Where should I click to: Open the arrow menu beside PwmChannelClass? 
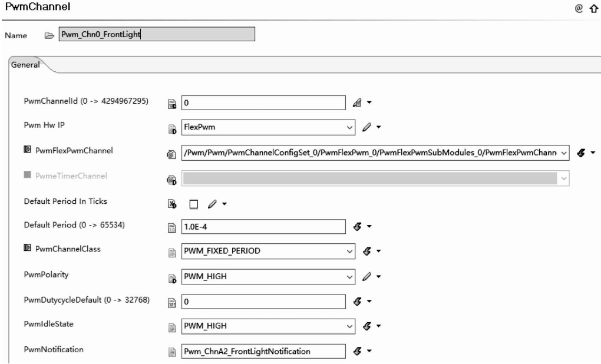(379, 251)
